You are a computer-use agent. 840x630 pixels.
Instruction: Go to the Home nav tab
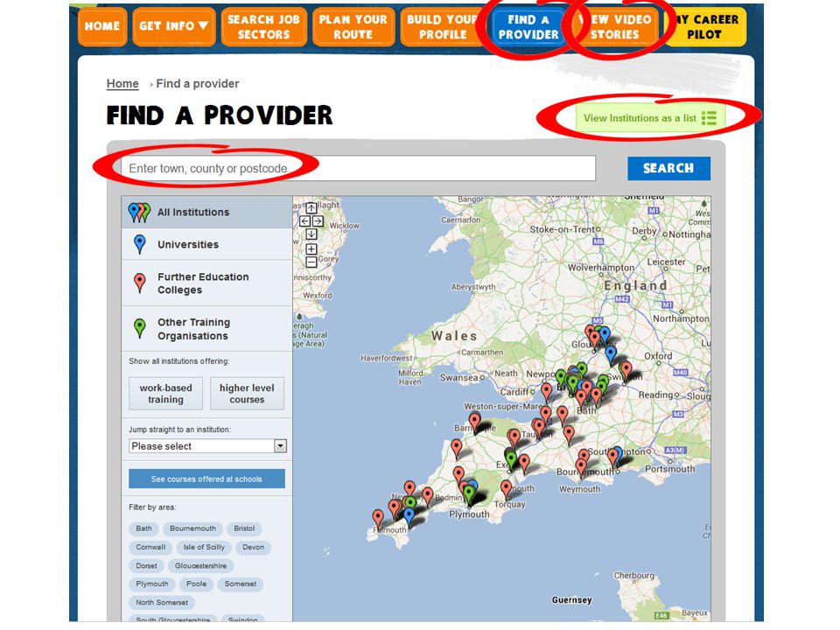tap(102, 26)
